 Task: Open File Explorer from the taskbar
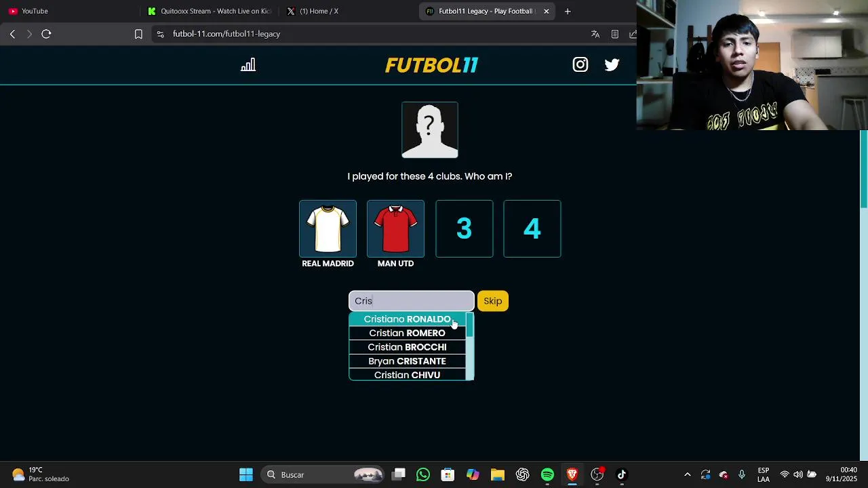[498, 474]
